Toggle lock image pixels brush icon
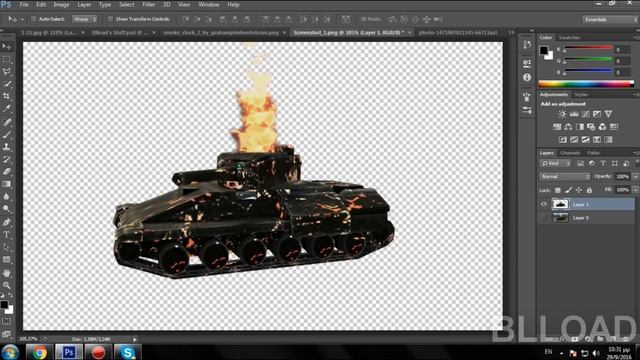This screenshot has height=360, width=640. click(568, 190)
